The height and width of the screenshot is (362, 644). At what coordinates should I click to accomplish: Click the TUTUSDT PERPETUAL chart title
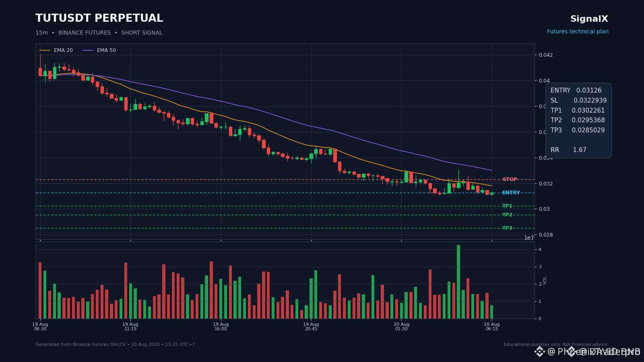(99, 19)
